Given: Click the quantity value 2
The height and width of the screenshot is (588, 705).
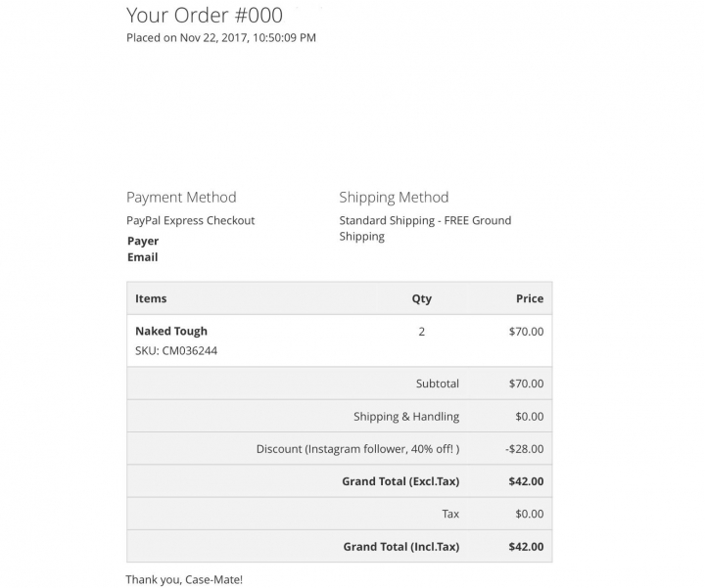Looking at the screenshot, I should click(x=422, y=332).
